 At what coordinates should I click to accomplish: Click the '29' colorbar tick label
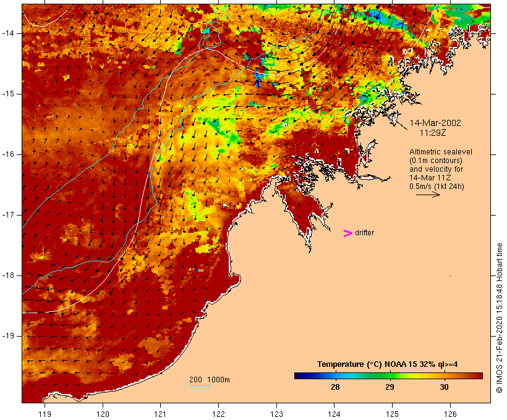pos(390,387)
